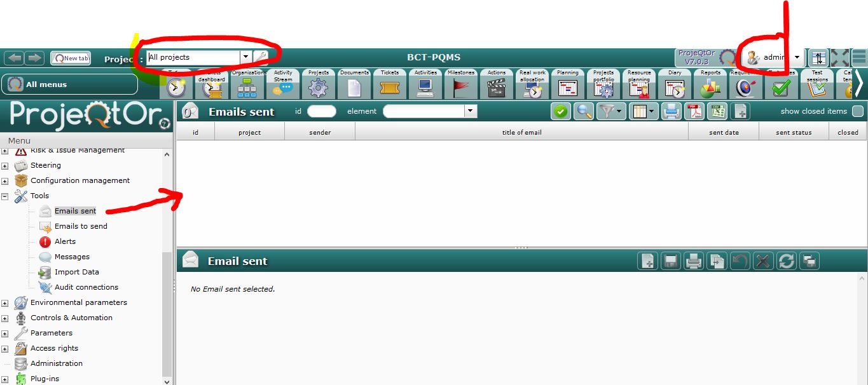Viewport: 868px width, 385px height.
Task: Click the copy item icon in detail toolbar
Action: pyautogui.click(x=717, y=261)
